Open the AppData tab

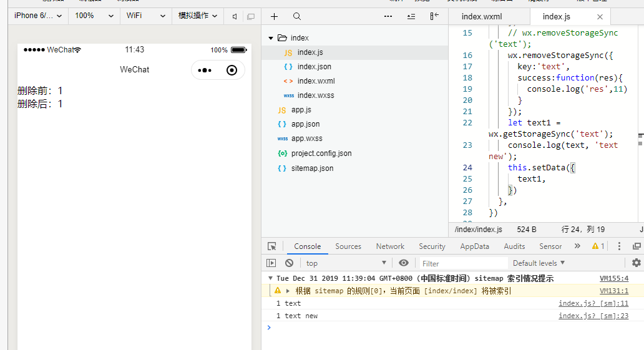point(474,246)
